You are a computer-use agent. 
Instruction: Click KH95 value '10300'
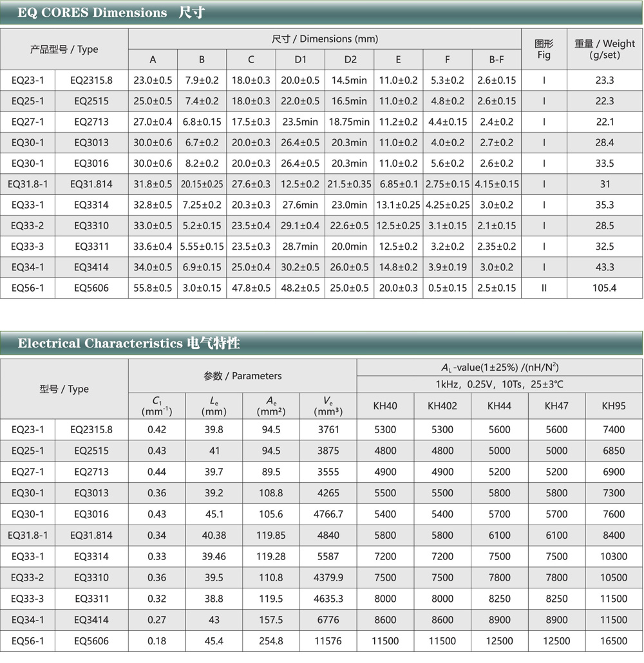(614, 556)
